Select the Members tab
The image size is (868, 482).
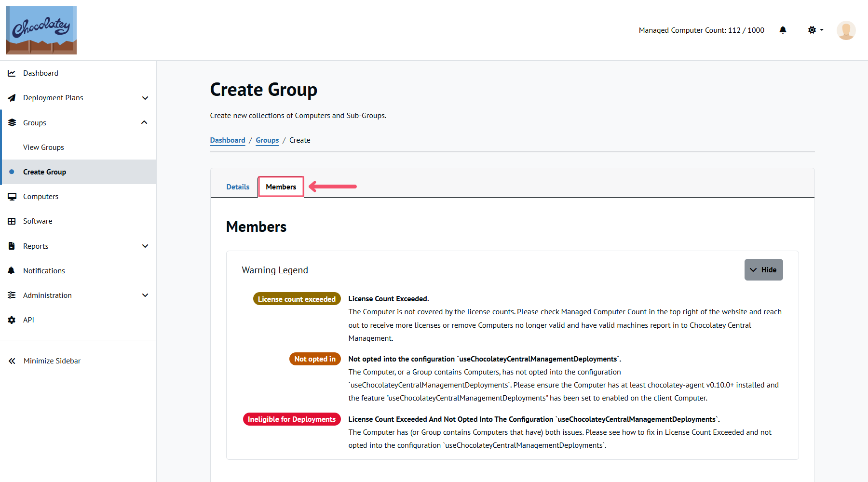281,187
